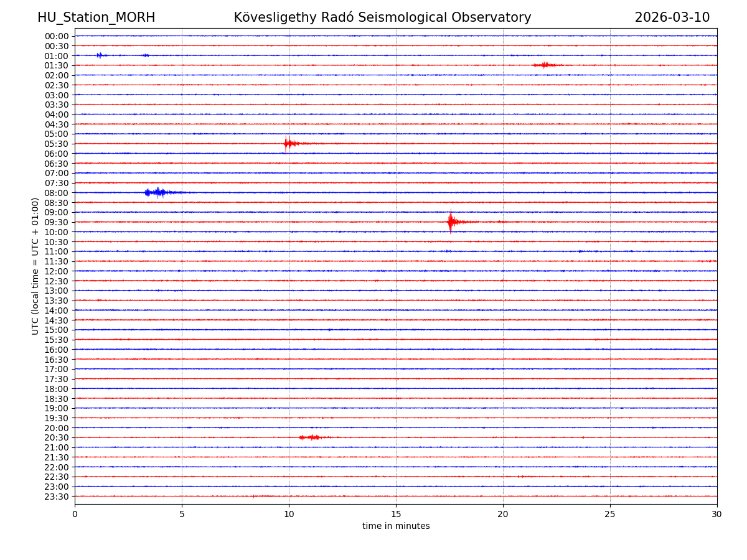
Task: Select the large red seismic event on 09:30 trace
Action: pos(451,222)
